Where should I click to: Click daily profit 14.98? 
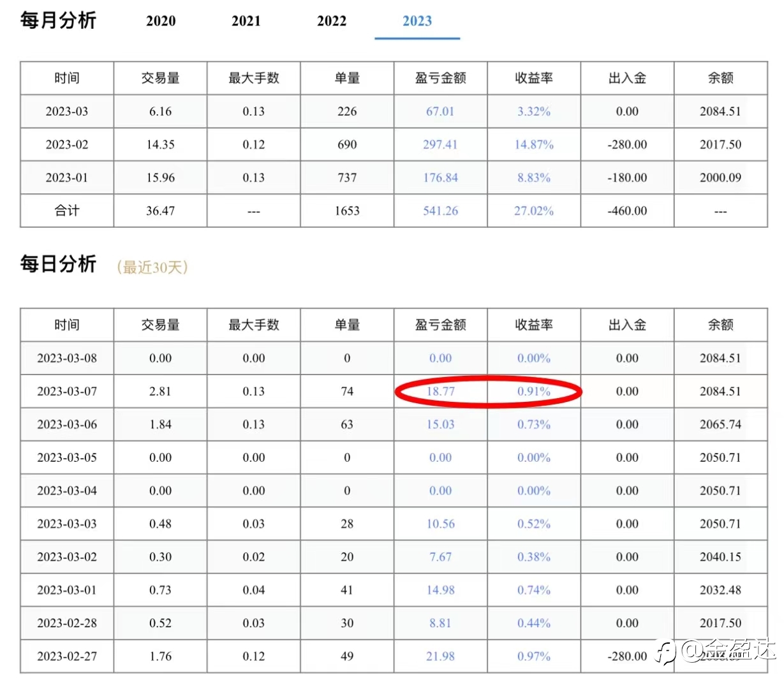pos(440,591)
